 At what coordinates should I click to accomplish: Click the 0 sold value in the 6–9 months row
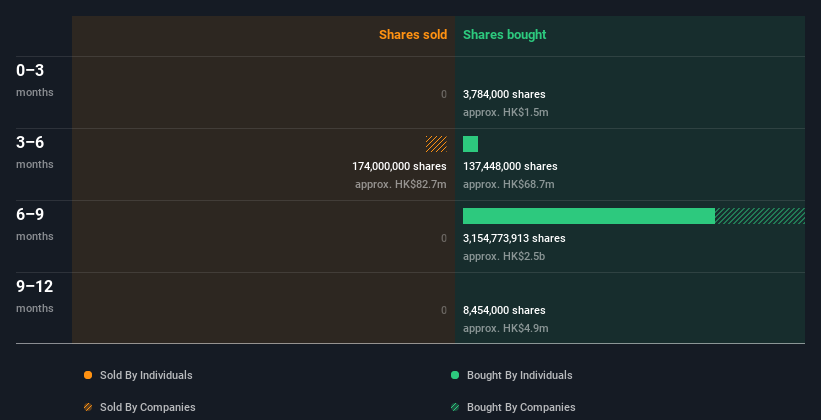click(444, 238)
